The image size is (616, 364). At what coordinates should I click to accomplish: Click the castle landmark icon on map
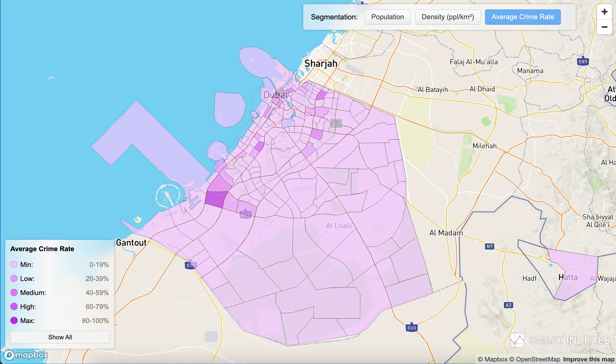pos(336,123)
